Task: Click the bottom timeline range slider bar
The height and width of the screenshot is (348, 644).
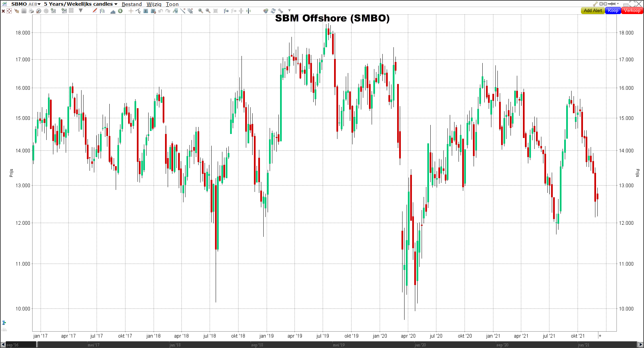Action: point(337,345)
